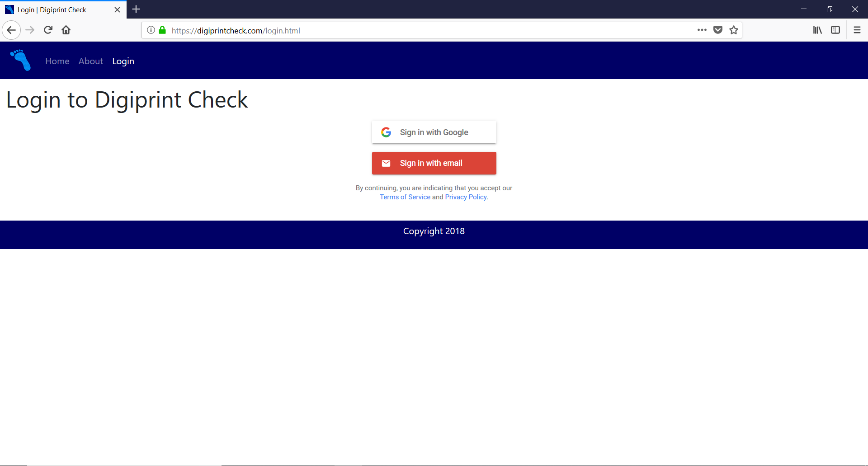
Task: Open the Home nav link
Action: [x=57, y=61]
